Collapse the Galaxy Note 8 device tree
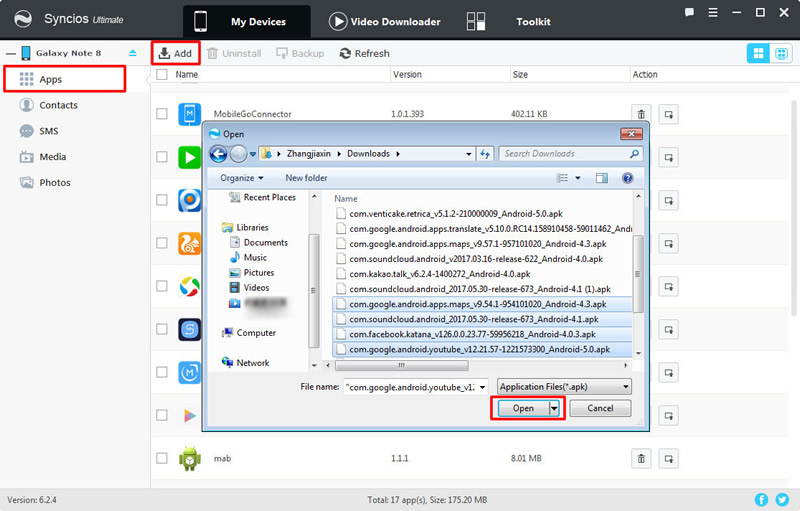 pyautogui.click(x=11, y=53)
